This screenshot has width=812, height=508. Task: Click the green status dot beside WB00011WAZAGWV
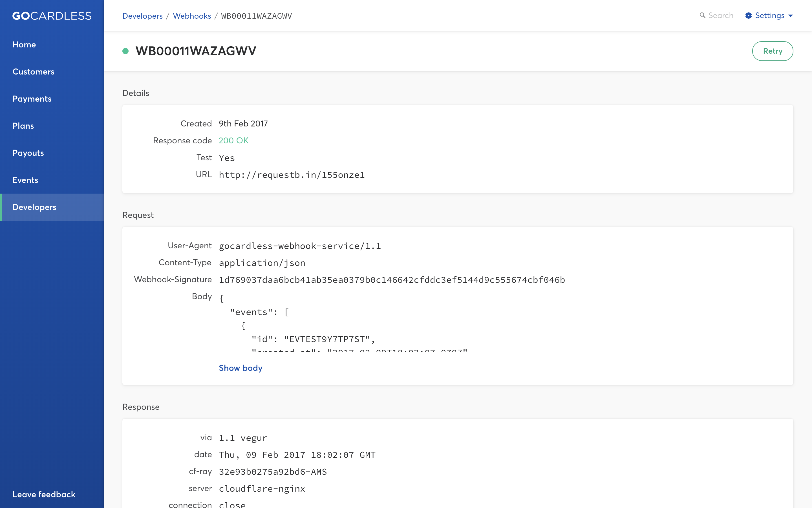pos(125,51)
